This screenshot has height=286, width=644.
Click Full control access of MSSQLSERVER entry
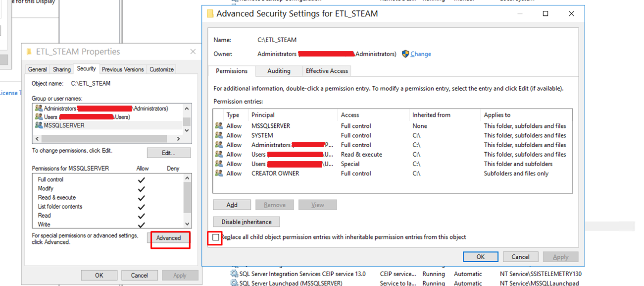[x=356, y=126]
